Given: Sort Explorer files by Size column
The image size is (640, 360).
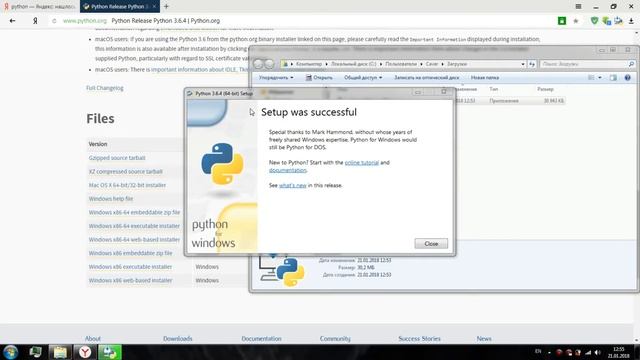Looking at the screenshot, I should pyautogui.click(x=545, y=89).
